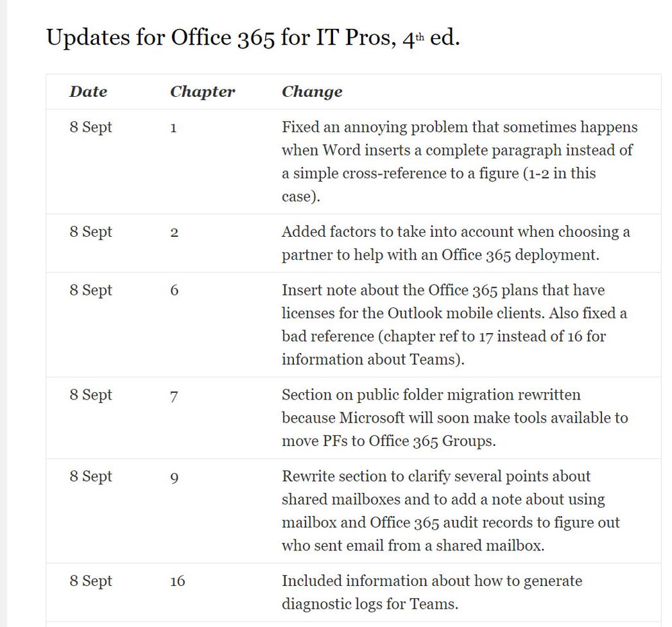Click the public folder migration description

(454, 417)
